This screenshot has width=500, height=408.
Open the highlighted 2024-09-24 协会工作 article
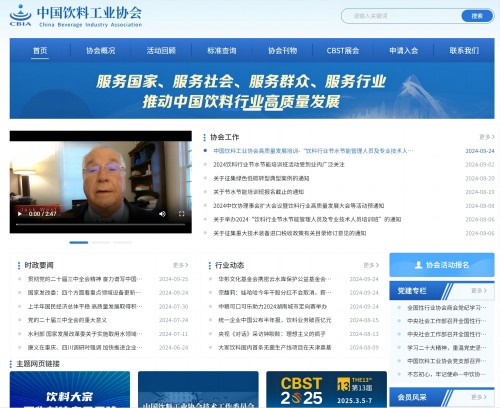313,151
